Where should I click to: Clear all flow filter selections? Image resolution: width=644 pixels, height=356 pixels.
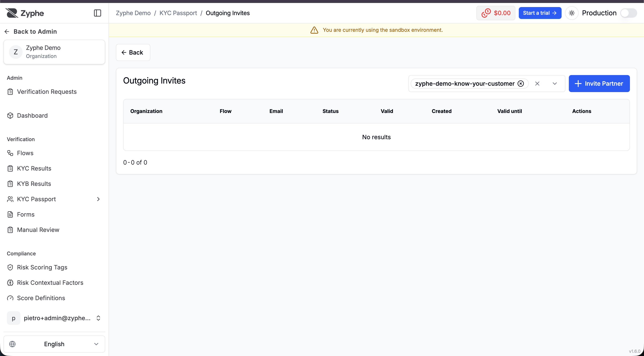point(537,84)
